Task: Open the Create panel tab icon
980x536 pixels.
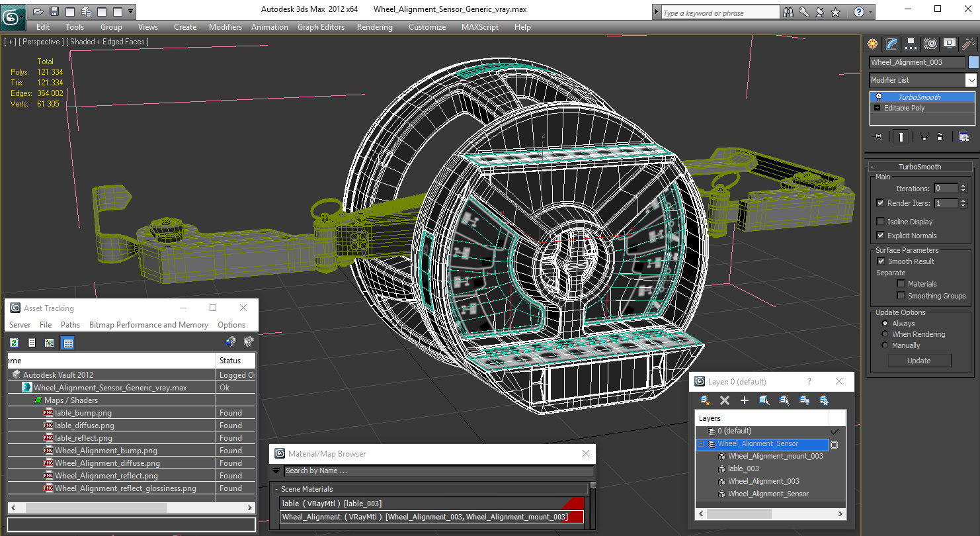Action: coord(872,44)
